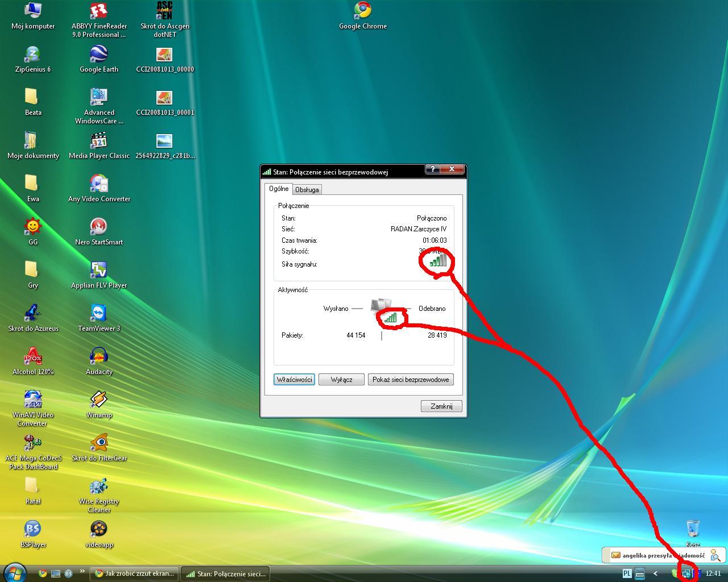Launch Winamp desktop icon
The image size is (728, 582).
click(99, 405)
